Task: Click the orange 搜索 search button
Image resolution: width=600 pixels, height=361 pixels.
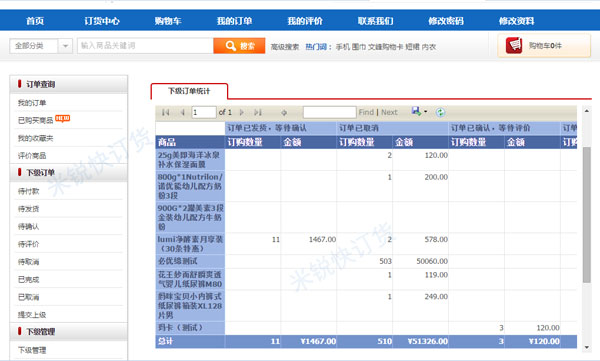Action: (239, 46)
